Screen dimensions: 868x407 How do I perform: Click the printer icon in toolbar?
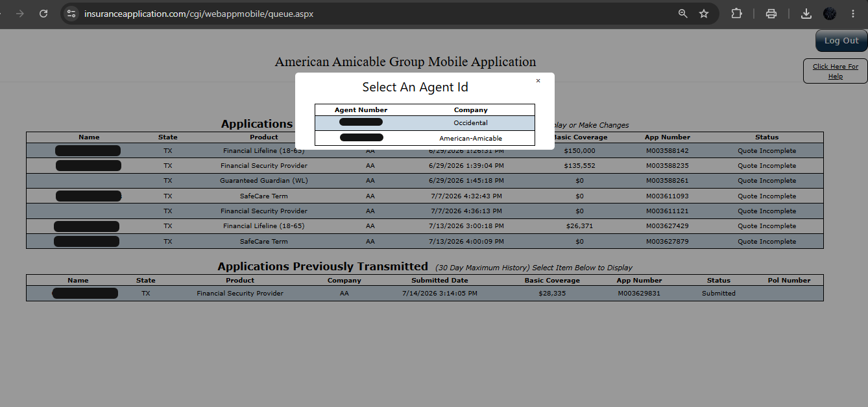pos(771,14)
